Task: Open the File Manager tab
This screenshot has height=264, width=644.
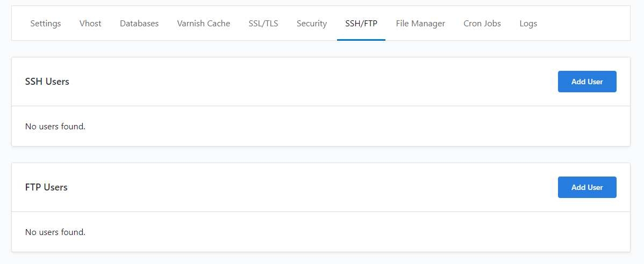Action: (x=420, y=24)
